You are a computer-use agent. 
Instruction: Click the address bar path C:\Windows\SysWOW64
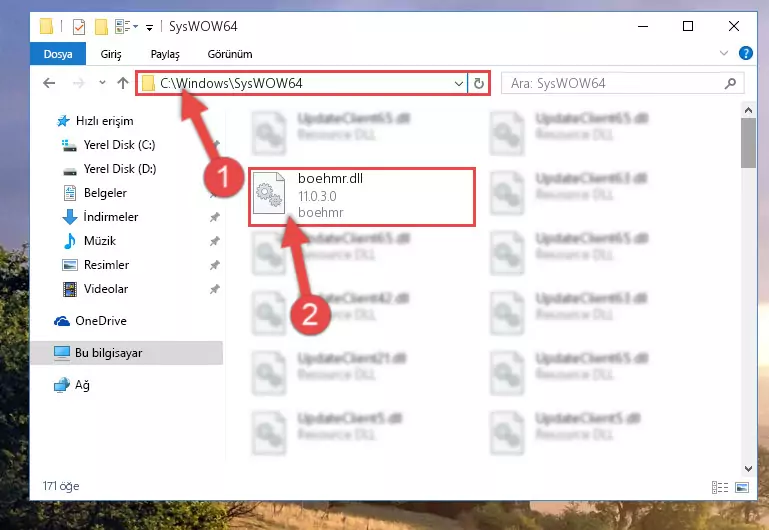point(231,83)
